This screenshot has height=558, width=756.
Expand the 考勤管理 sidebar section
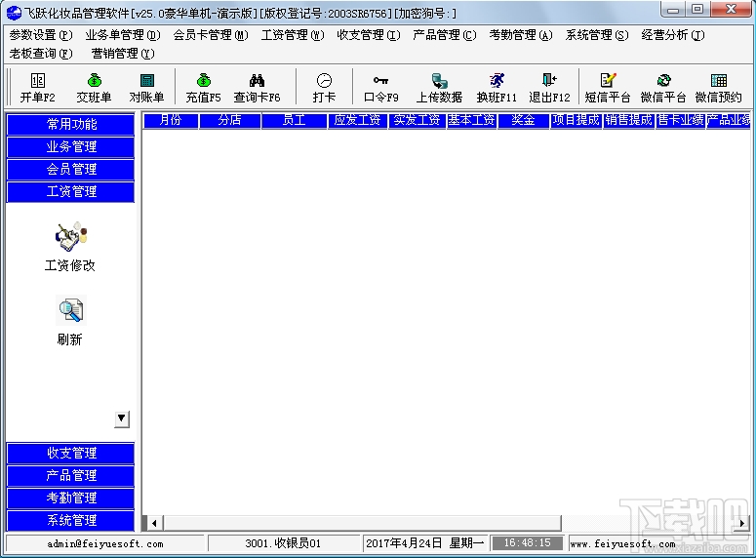tap(70, 498)
